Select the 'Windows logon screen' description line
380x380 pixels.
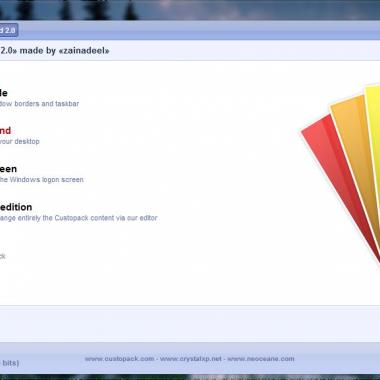(x=42, y=180)
